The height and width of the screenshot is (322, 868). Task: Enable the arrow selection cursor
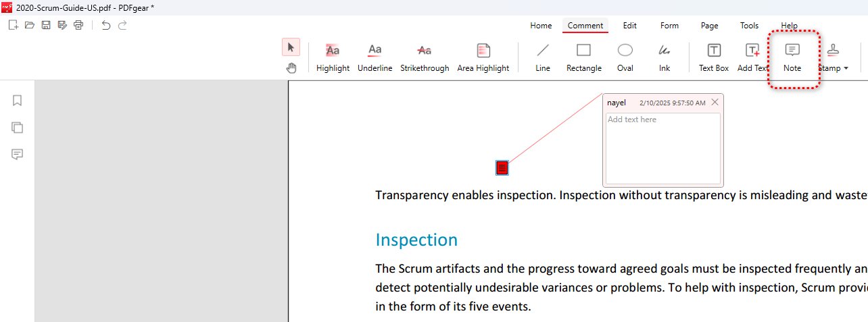pyautogui.click(x=291, y=47)
